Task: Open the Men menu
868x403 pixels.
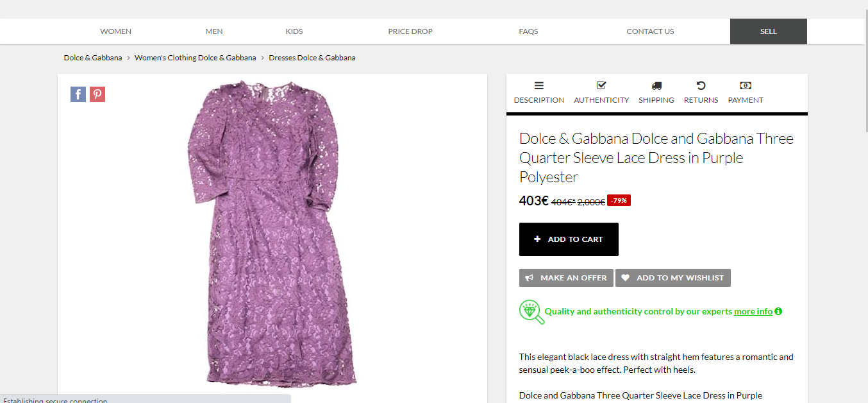Action: (x=214, y=31)
